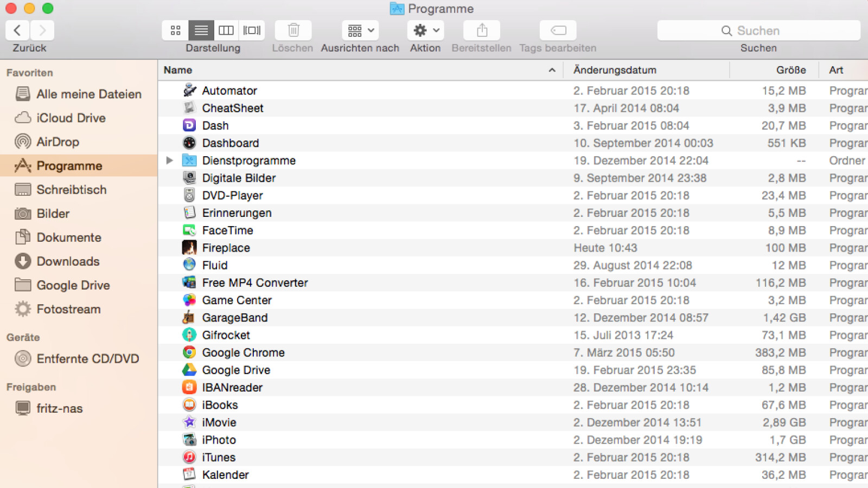Close the Finder window with red button
The height and width of the screenshot is (488, 868).
point(11,8)
